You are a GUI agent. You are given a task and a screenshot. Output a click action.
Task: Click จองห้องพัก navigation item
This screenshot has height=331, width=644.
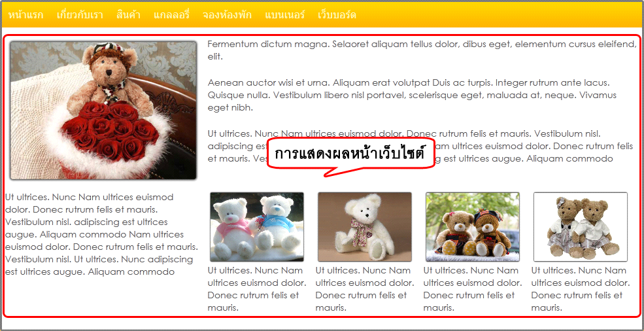(x=227, y=15)
